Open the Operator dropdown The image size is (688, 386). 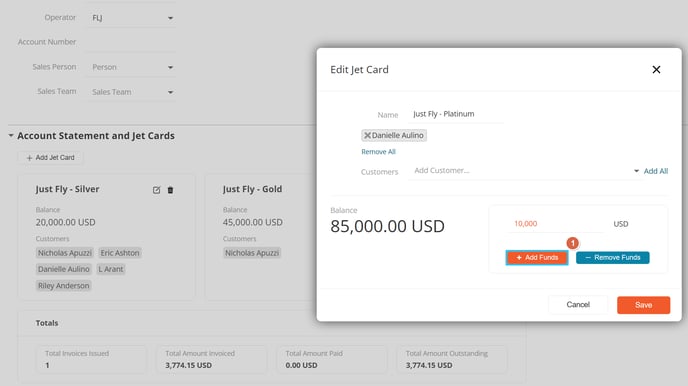pyautogui.click(x=132, y=18)
